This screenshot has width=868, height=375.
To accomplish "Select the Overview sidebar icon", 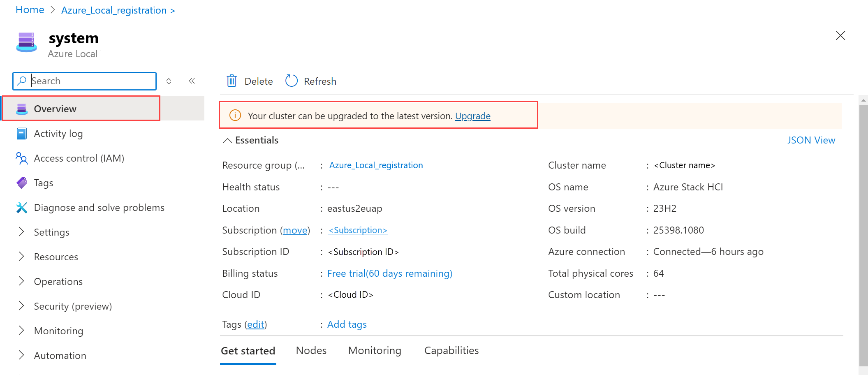I will 21,108.
